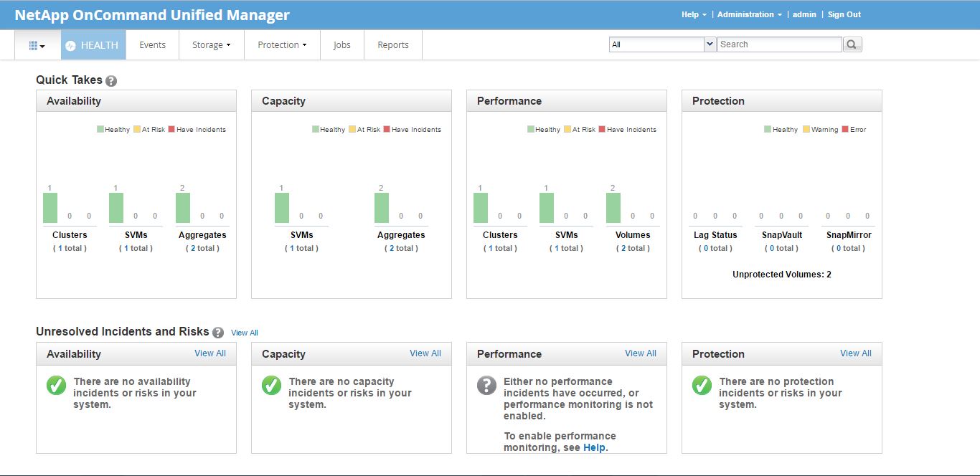Click the Help link for performance monitoring
This screenshot has width=980, height=476.
[593, 447]
